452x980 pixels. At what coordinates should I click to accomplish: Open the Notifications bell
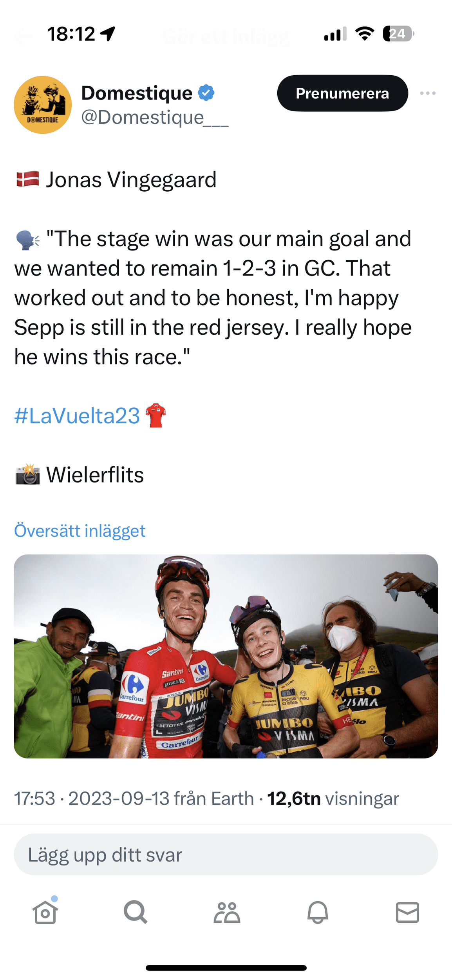(317, 912)
